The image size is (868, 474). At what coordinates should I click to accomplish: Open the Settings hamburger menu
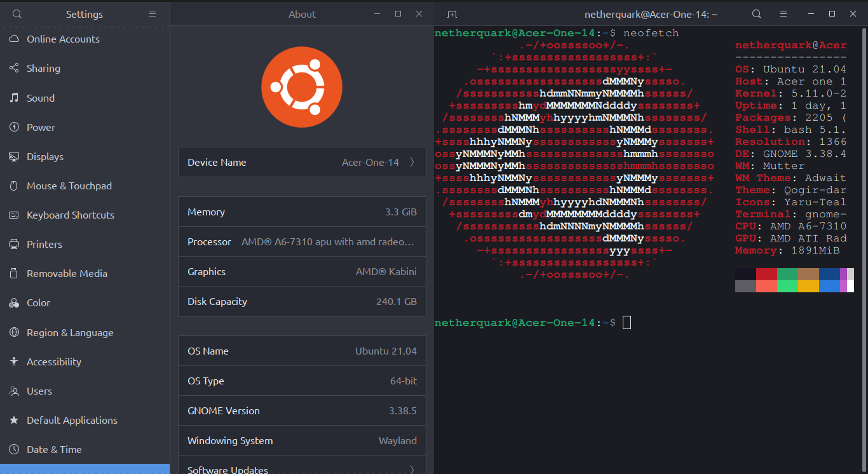point(152,13)
